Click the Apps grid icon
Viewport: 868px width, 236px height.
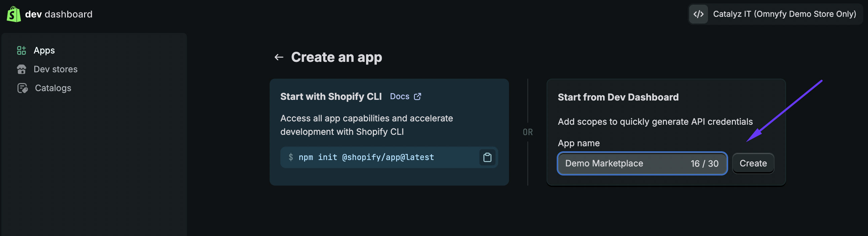(22, 50)
